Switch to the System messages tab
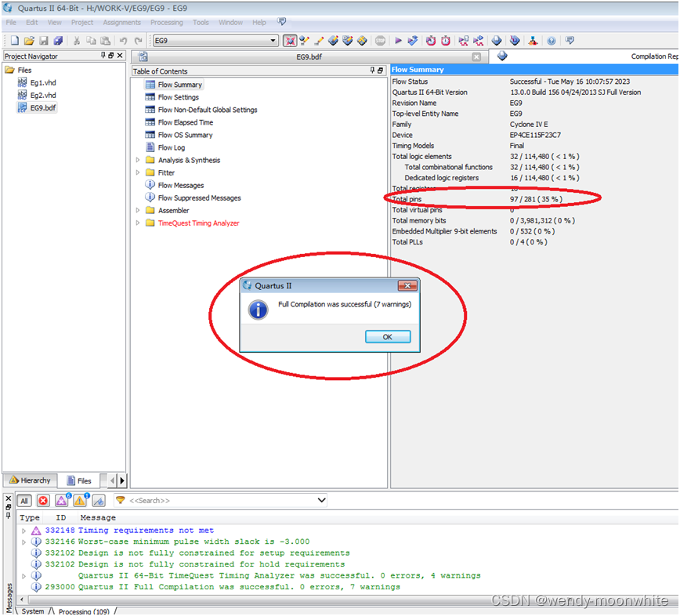 (33, 611)
